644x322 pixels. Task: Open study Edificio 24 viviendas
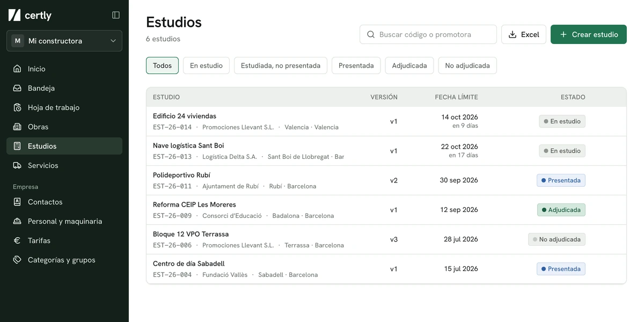pyautogui.click(x=386, y=121)
